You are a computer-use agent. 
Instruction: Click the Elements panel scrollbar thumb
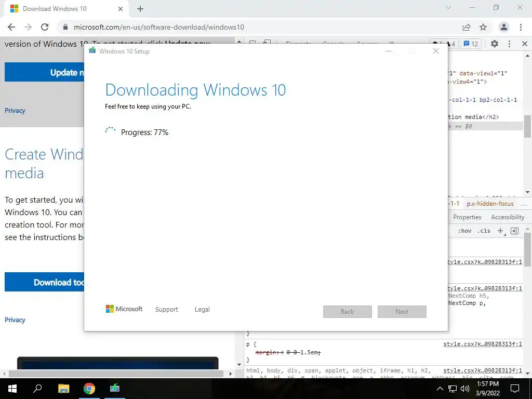pos(528,127)
